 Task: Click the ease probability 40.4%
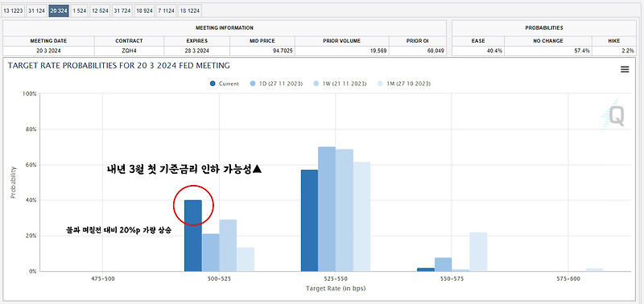pyautogui.click(x=494, y=51)
